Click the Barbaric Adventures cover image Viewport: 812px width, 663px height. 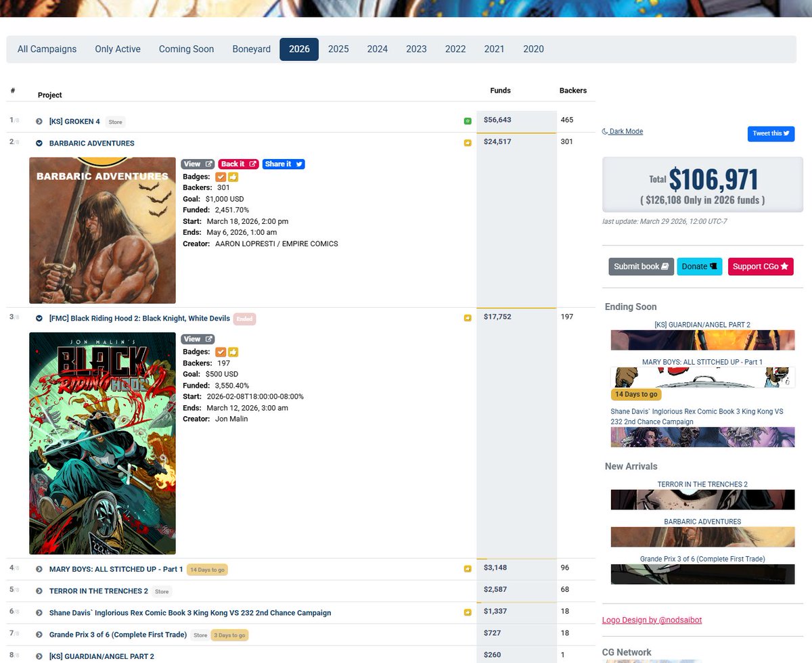[x=102, y=230]
